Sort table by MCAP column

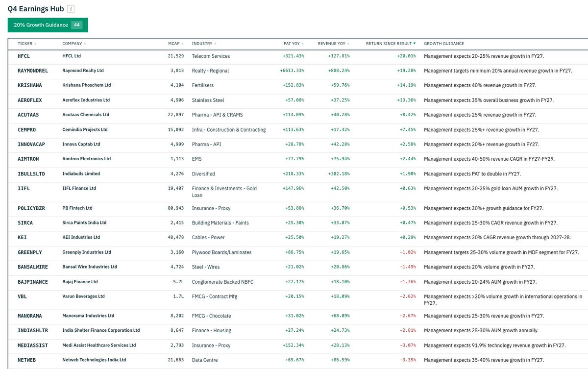(175, 44)
